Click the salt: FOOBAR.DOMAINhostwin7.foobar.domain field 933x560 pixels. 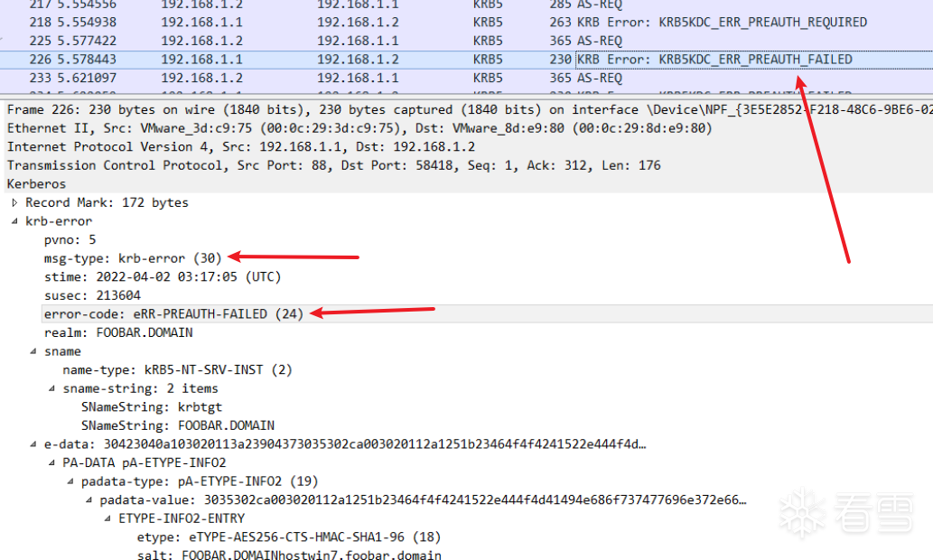289,555
